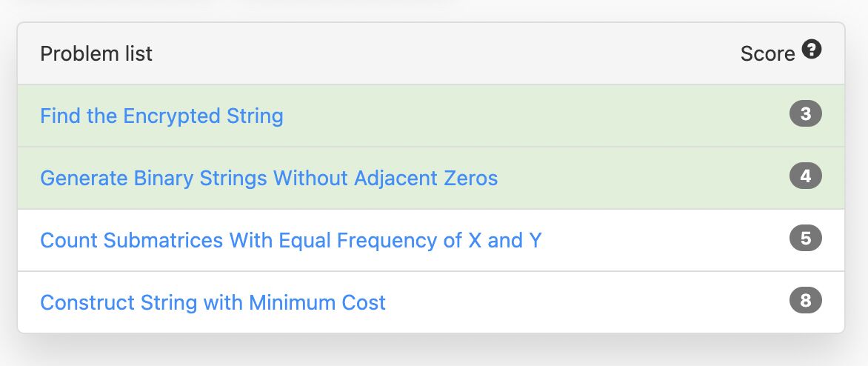868x366 pixels.
Task: Go to "Count Submatrices With Equal Frequency" problem
Action: (290, 241)
